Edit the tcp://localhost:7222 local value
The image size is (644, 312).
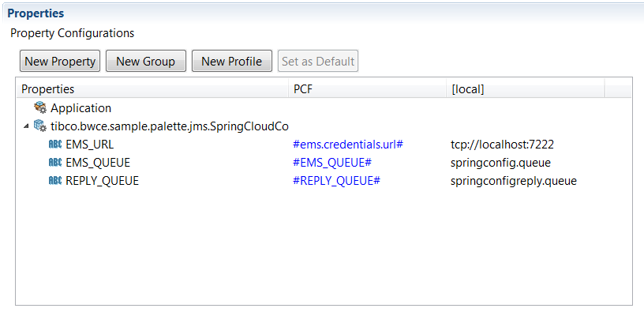click(502, 145)
